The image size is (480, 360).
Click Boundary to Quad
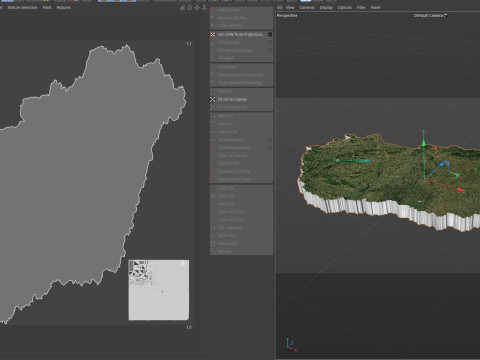coord(241,179)
